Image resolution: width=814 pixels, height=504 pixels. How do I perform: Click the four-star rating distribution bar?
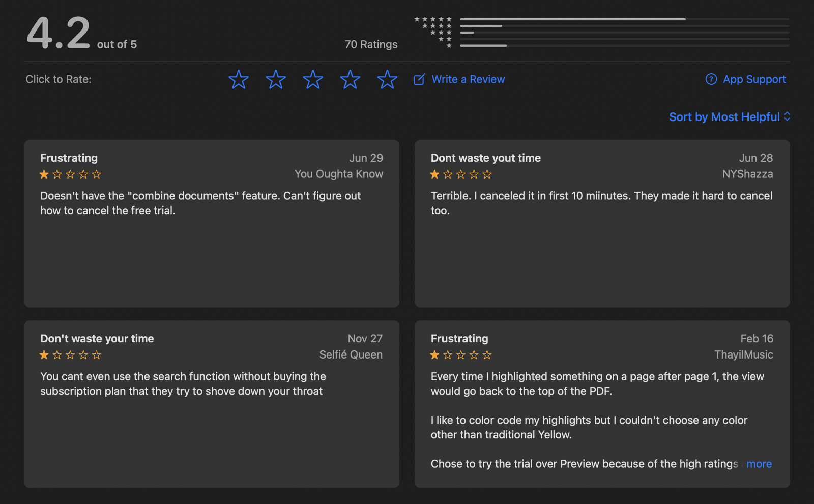tap(624, 26)
